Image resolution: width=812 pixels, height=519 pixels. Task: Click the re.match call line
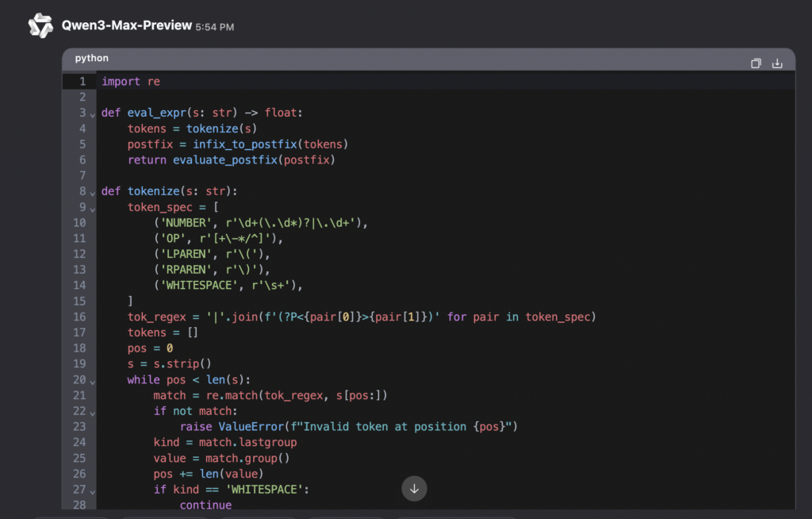(270, 395)
